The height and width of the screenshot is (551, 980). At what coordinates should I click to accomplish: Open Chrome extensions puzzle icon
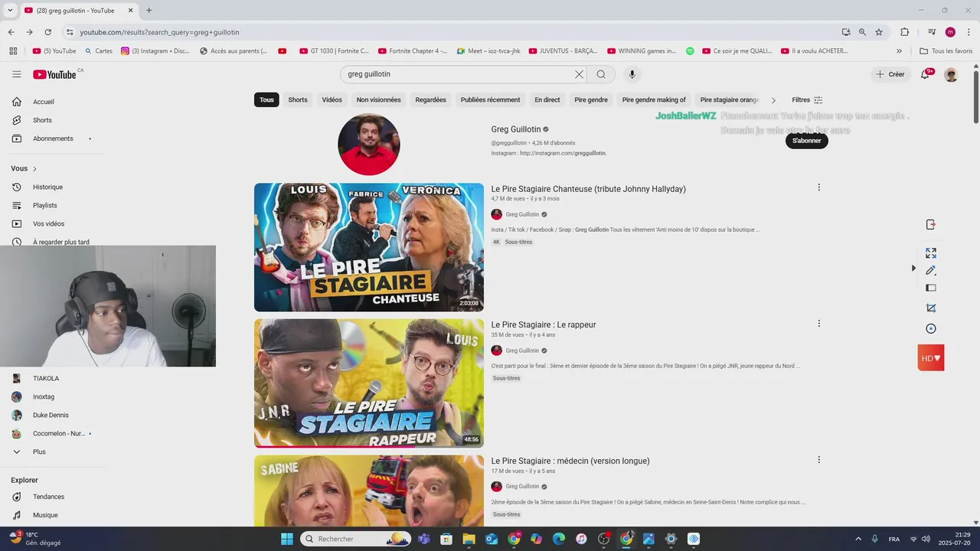(905, 32)
